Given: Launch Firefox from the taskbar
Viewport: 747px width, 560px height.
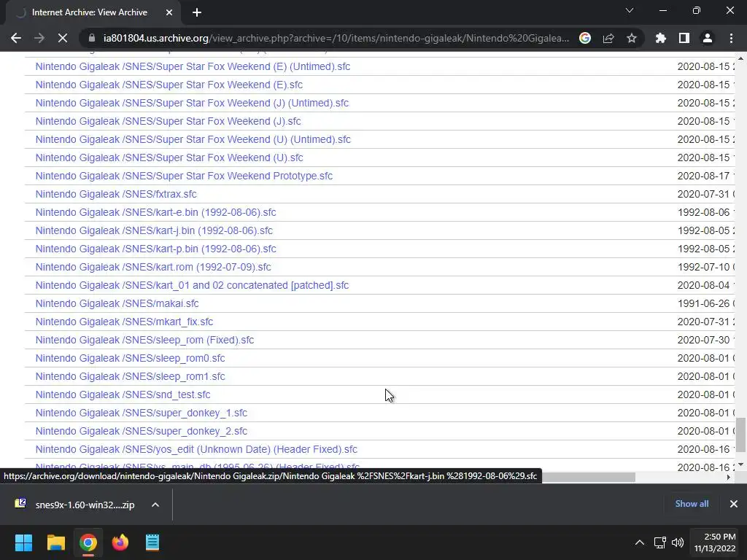Looking at the screenshot, I should pos(120,542).
